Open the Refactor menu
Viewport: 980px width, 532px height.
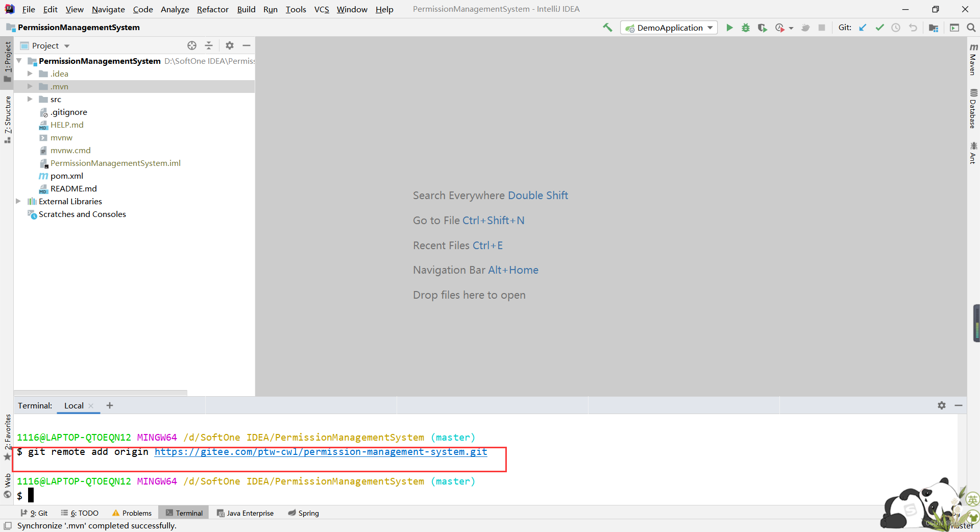(x=213, y=9)
